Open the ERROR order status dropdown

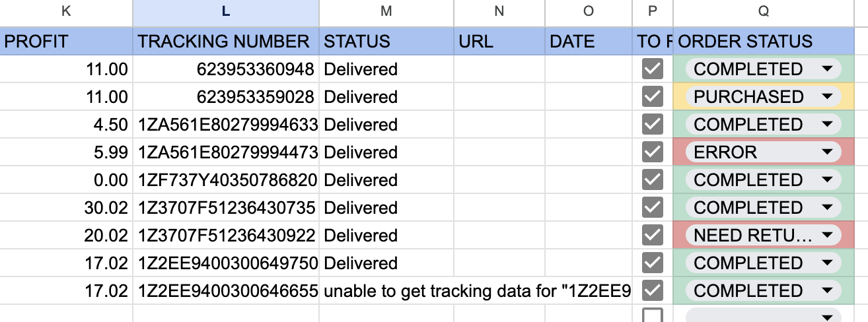(x=826, y=152)
